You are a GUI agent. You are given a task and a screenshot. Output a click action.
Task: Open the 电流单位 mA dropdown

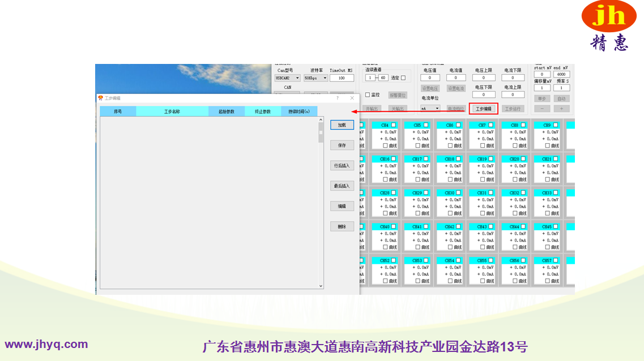click(430, 108)
